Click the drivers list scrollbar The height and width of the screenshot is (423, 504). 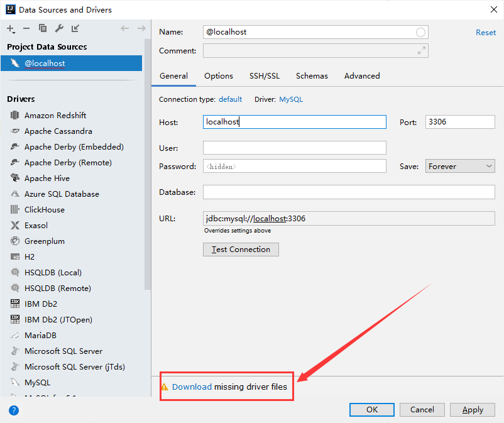(148, 164)
